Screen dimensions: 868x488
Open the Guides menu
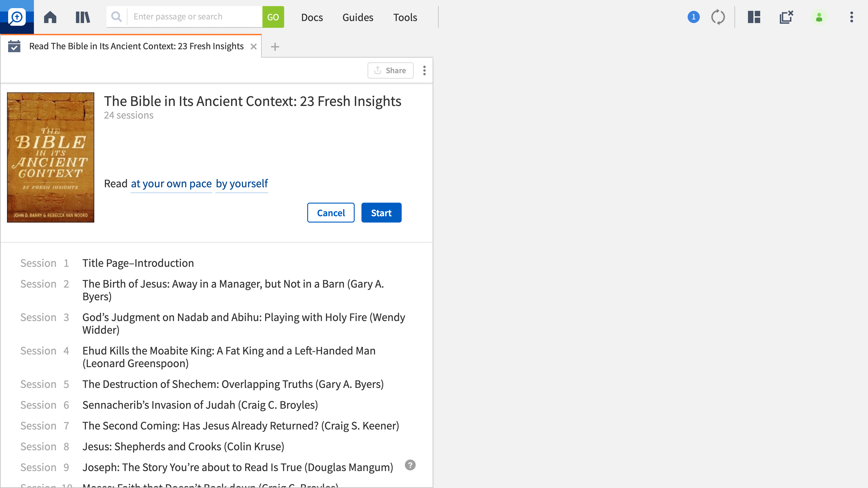[358, 17]
